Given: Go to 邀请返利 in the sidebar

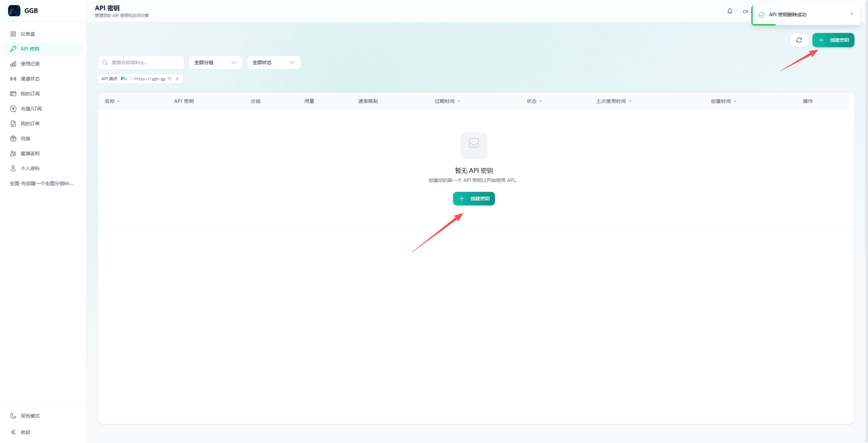Looking at the screenshot, I should [43, 153].
